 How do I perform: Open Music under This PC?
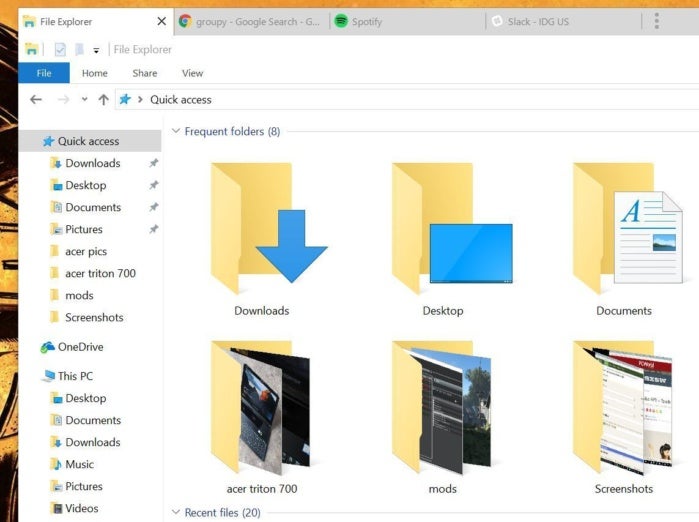coord(79,464)
